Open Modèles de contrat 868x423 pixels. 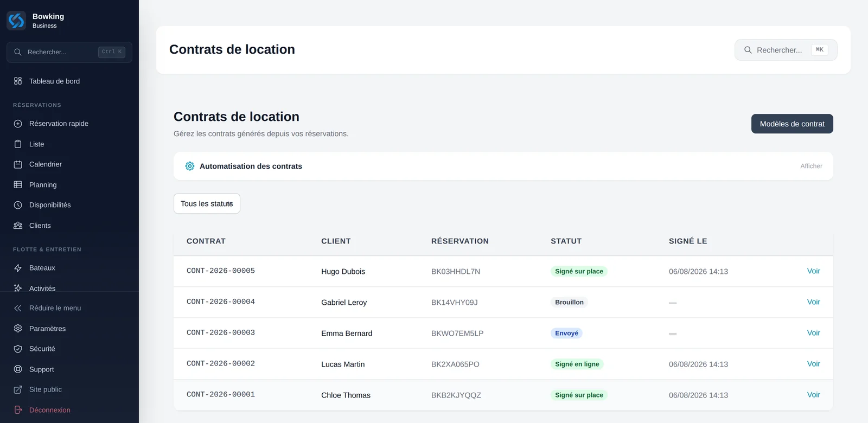[x=792, y=124]
